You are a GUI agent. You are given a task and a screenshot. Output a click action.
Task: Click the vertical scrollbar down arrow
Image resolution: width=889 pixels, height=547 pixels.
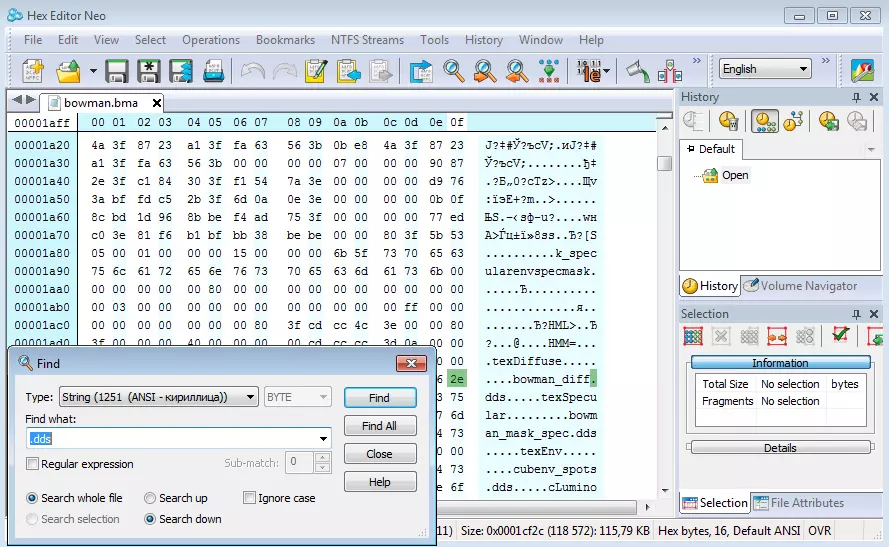coord(665,491)
